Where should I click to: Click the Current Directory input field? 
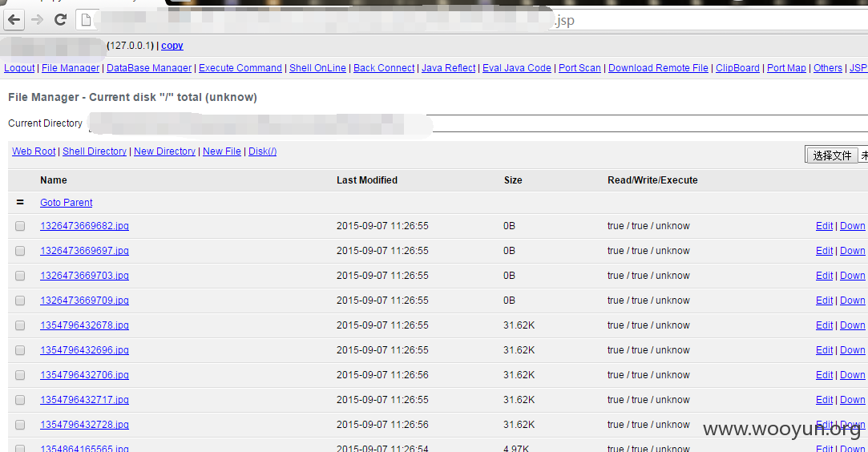click(478, 123)
